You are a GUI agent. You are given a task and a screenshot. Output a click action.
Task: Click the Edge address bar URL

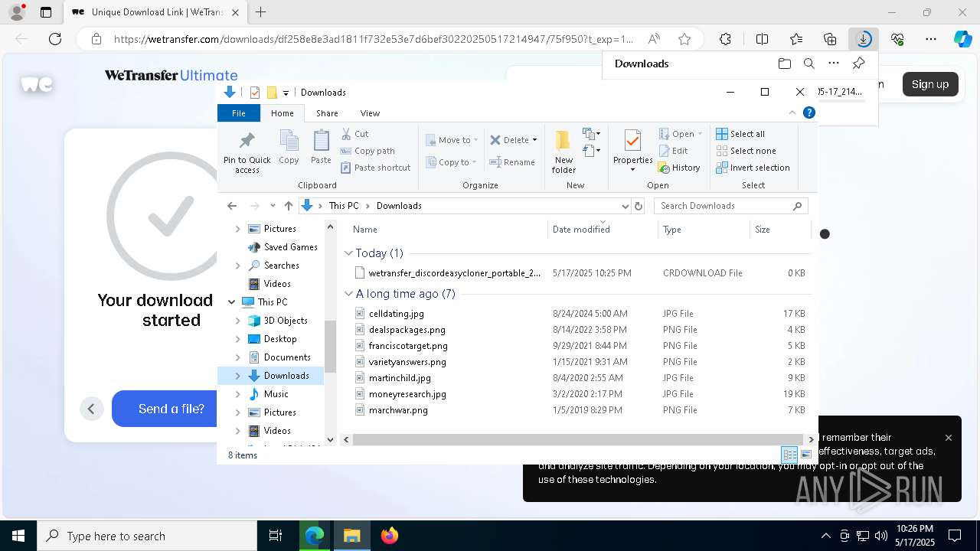pyautogui.click(x=374, y=39)
